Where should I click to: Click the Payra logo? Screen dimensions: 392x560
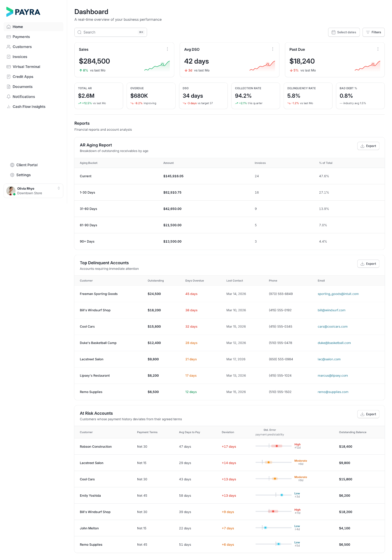23,12
